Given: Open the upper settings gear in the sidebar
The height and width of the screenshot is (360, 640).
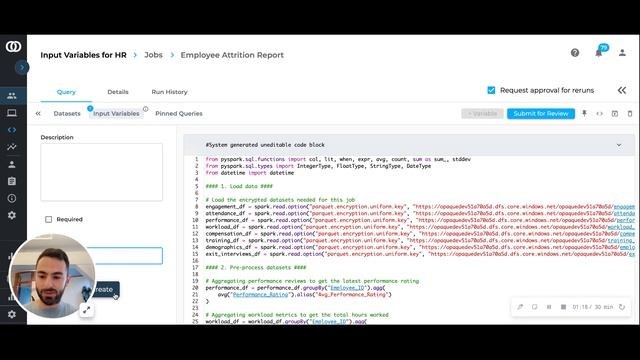Looking at the screenshot, I should coord(12,215).
